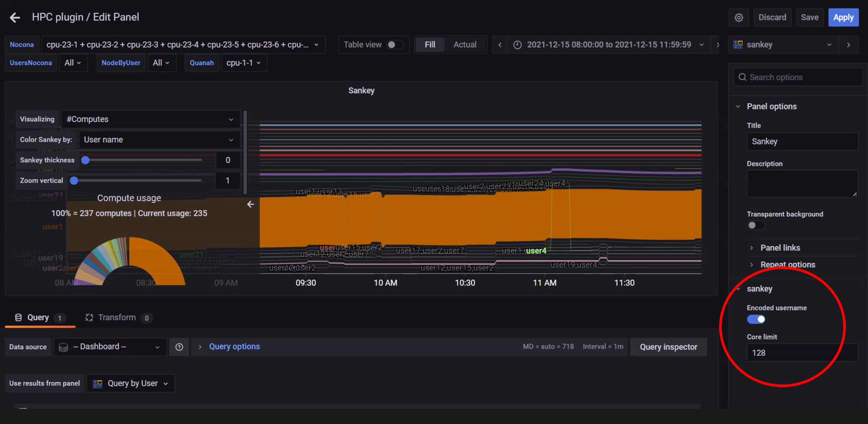Screen dimensions: 868x424
Task: Click the UsersNocona variable label
Action: tap(31, 63)
